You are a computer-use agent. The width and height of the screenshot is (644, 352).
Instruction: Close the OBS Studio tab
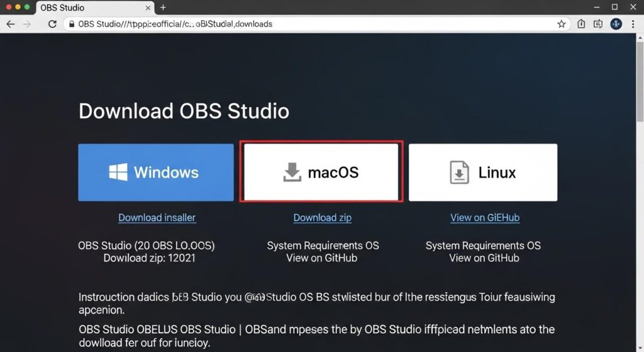point(148,8)
